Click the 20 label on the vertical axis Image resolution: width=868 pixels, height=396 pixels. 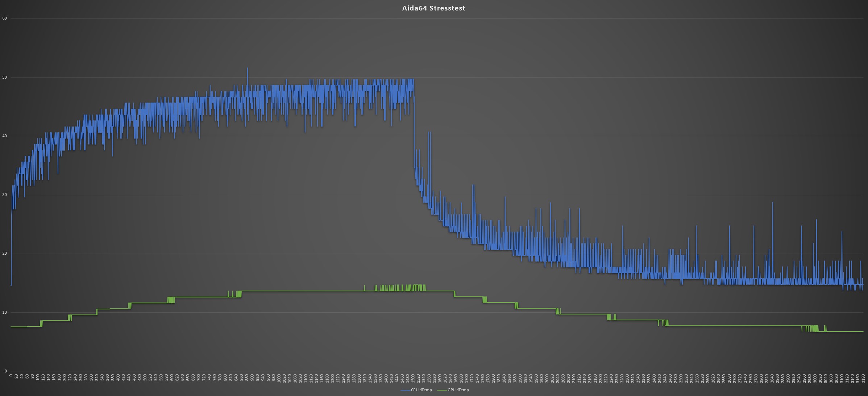point(4,253)
